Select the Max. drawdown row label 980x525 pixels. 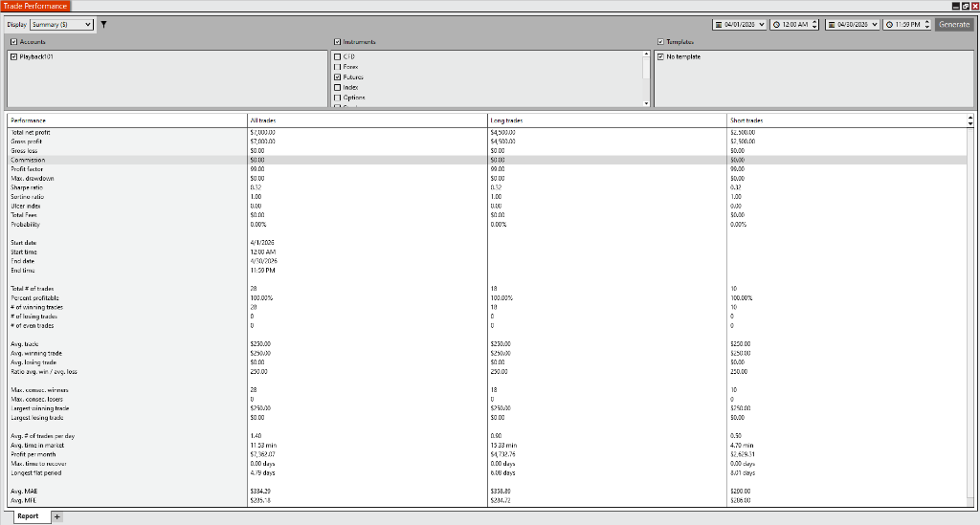click(x=32, y=179)
